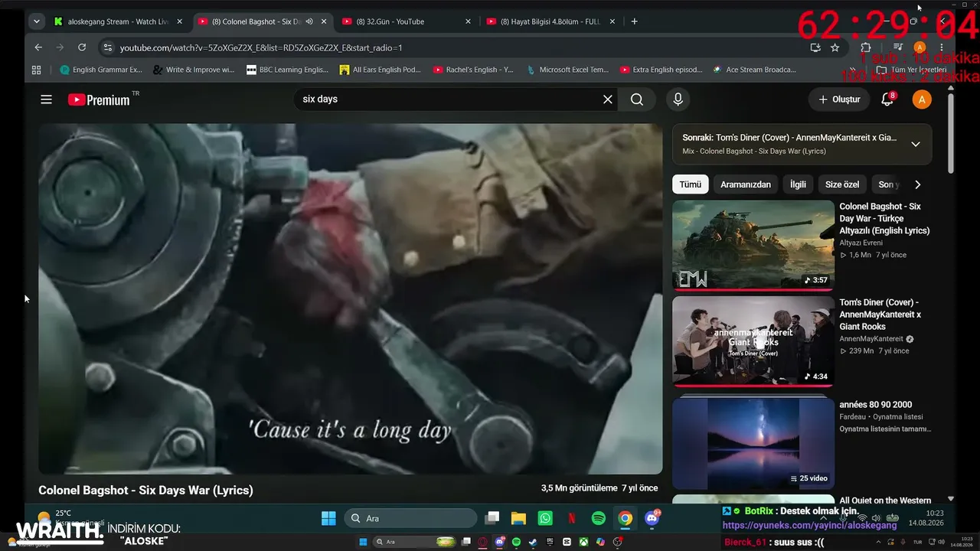Open the années 80 90 2000 playlist thumbnail
Screen dimensions: 980x551
[753, 442]
